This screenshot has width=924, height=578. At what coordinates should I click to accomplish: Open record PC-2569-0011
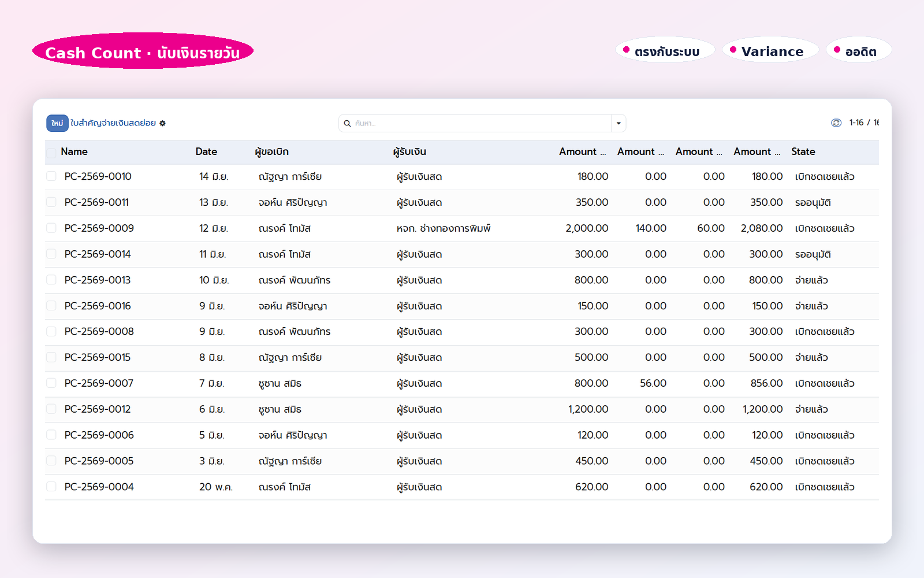[96, 202]
